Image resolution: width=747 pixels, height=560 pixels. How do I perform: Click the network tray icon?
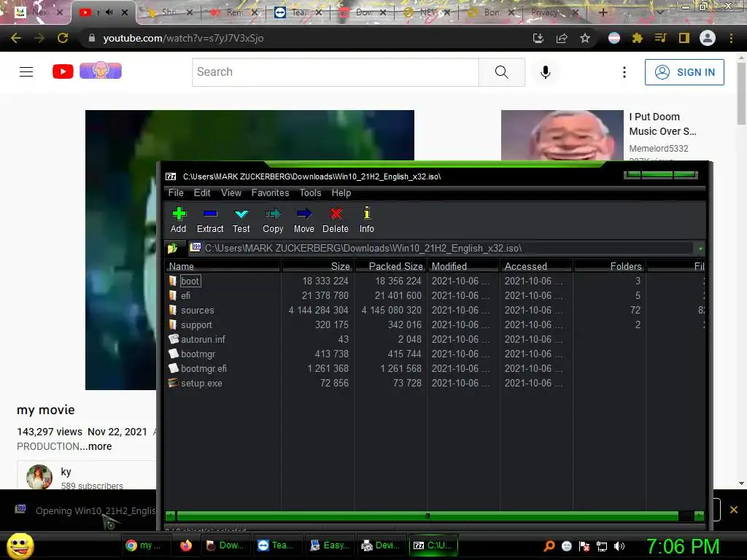coord(602,546)
